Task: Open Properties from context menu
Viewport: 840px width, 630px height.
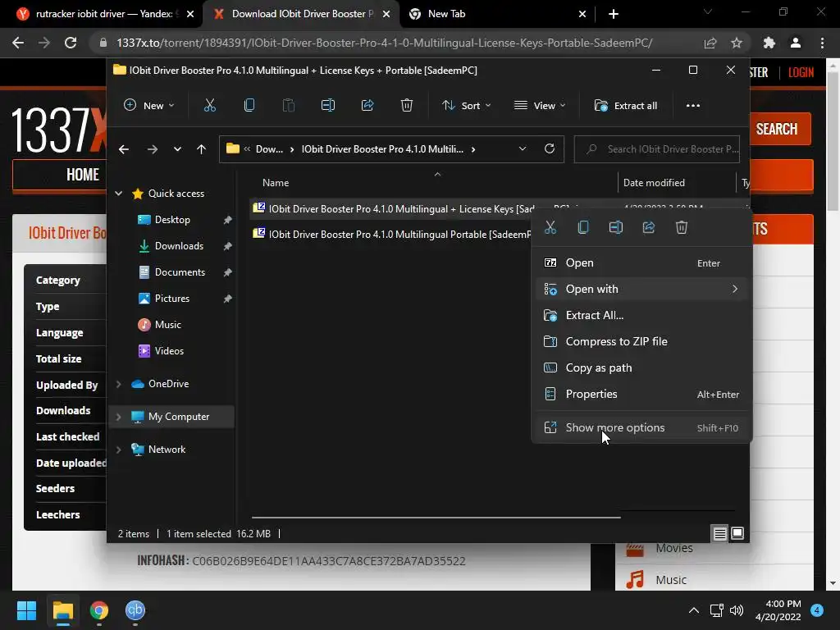Action: (641, 395)
